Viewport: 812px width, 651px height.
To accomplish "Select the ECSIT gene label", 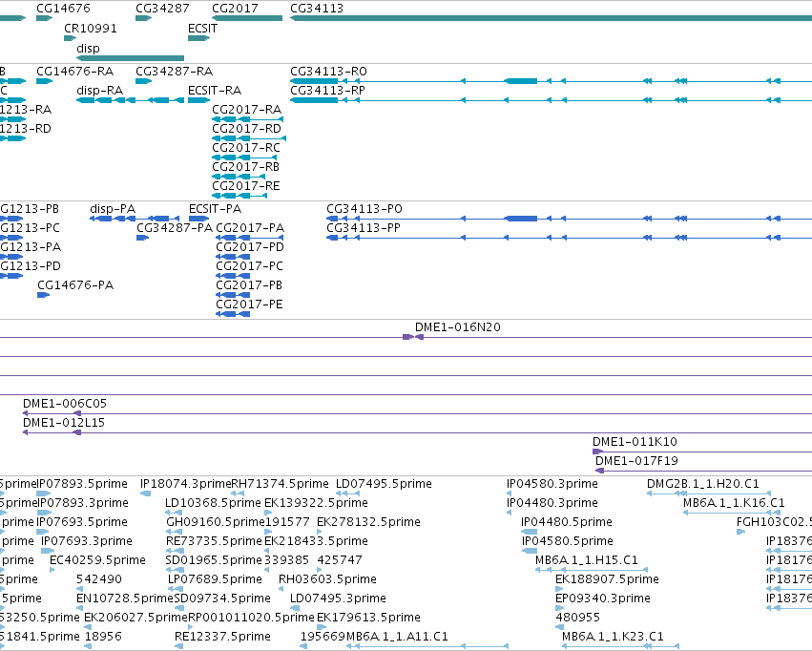I will (202, 29).
